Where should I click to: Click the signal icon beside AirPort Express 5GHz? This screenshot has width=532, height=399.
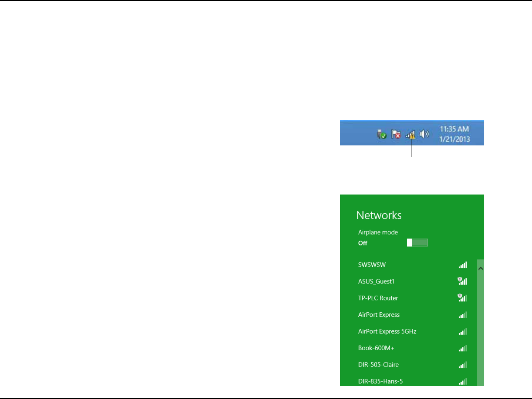point(463,331)
